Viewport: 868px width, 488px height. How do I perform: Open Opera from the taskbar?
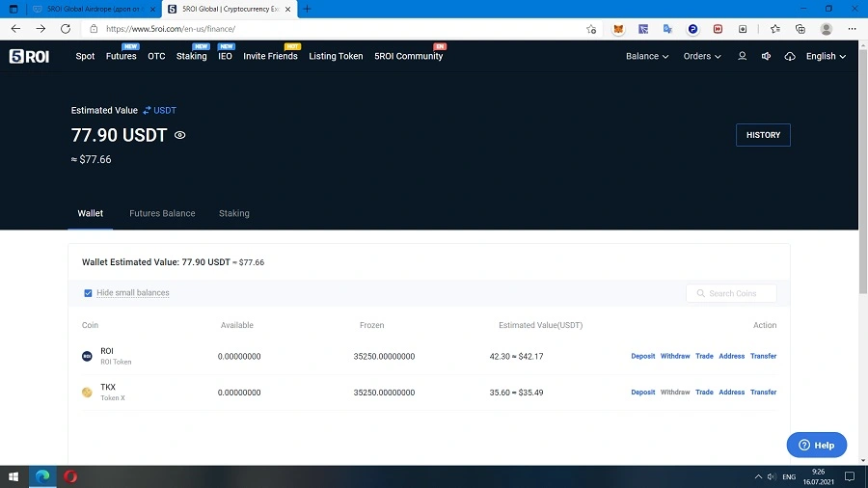pos(70,476)
